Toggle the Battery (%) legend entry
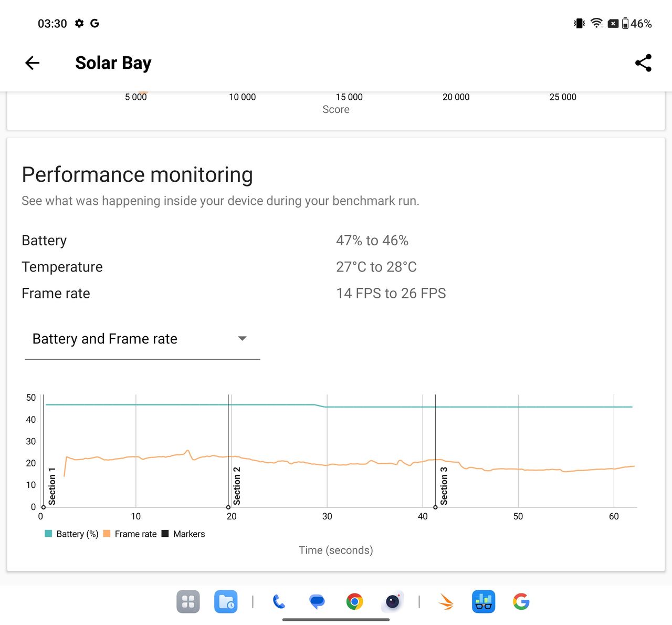Image resolution: width=672 pixels, height=625 pixels. 72,534
